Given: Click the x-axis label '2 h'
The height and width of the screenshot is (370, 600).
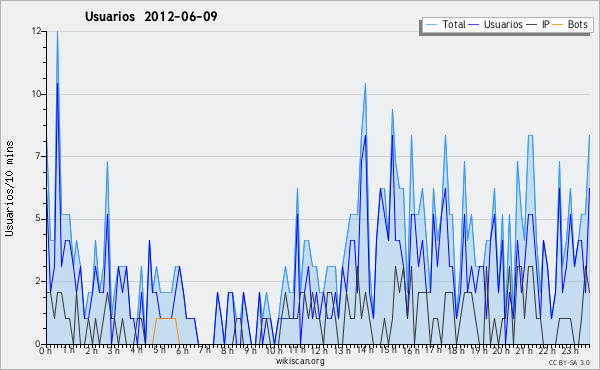Looking at the screenshot, I should point(91,350).
